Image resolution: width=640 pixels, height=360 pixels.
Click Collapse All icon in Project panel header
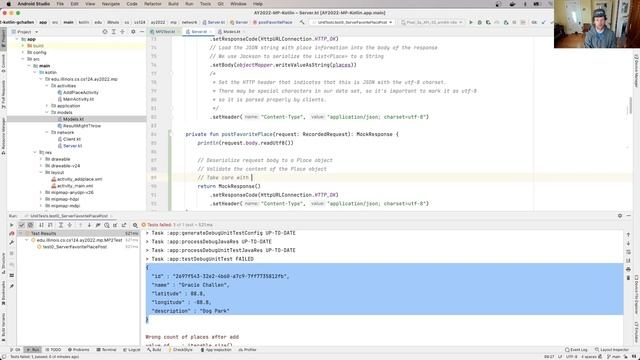click(x=122, y=32)
